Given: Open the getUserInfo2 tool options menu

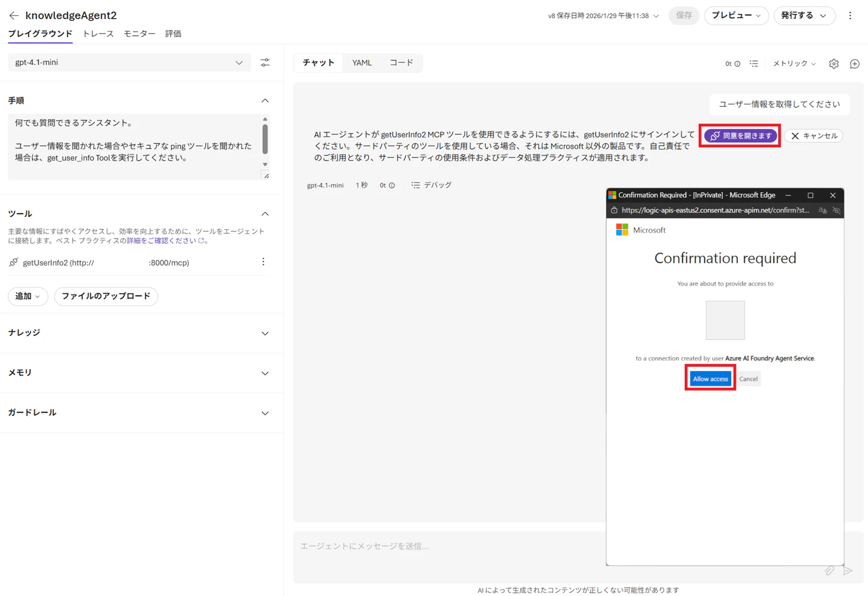Looking at the screenshot, I should pos(263,262).
